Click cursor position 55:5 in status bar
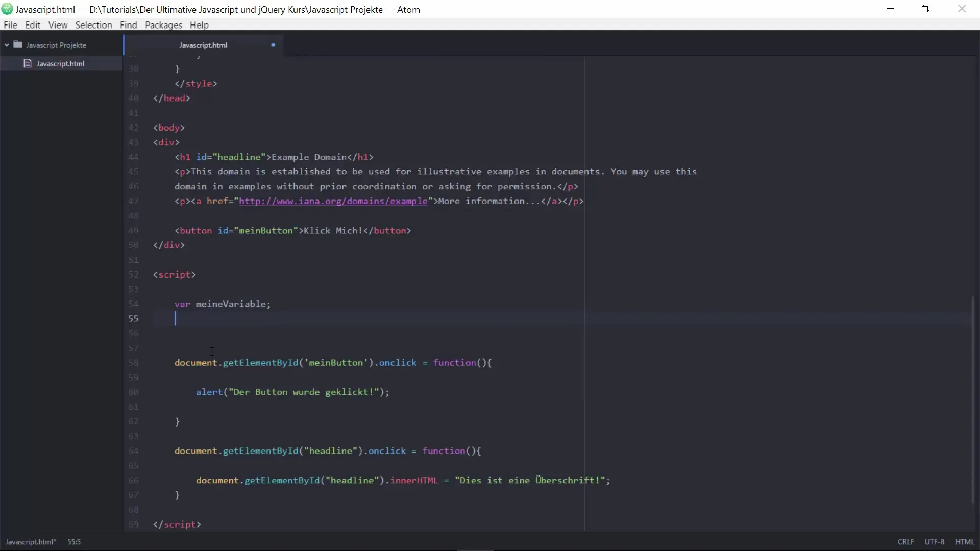This screenshot has height=551, width=980. point(74,542)
